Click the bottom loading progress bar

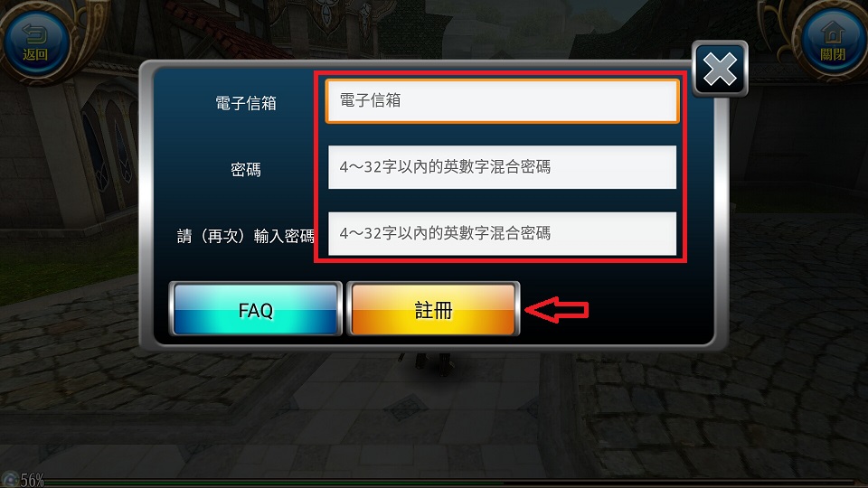point(454,482)
